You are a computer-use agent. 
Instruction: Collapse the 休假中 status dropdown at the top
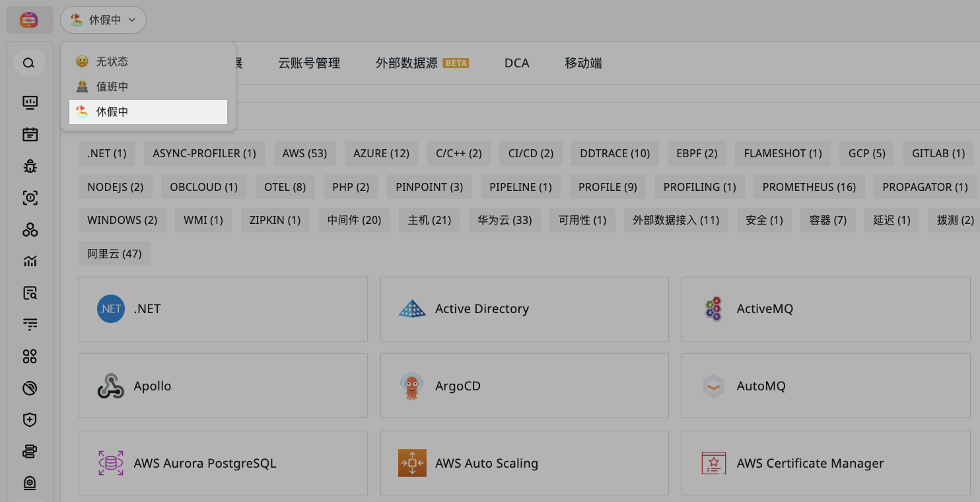[x=103, y=20]
